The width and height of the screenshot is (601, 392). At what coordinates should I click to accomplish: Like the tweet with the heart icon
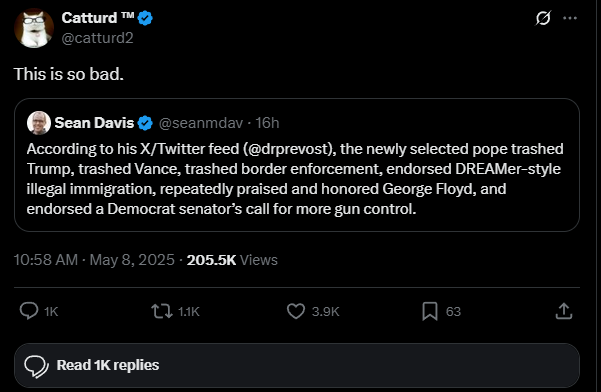coord(296,311)
